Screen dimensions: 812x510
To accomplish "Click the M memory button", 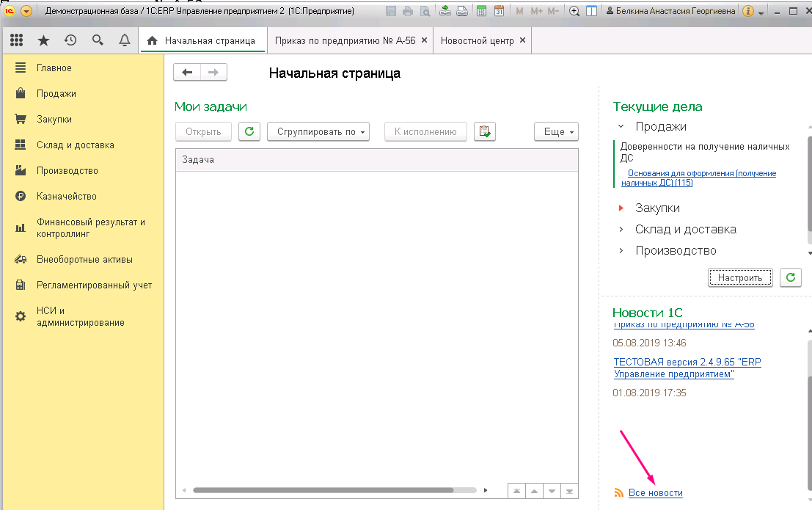I will tap(519, 11).
